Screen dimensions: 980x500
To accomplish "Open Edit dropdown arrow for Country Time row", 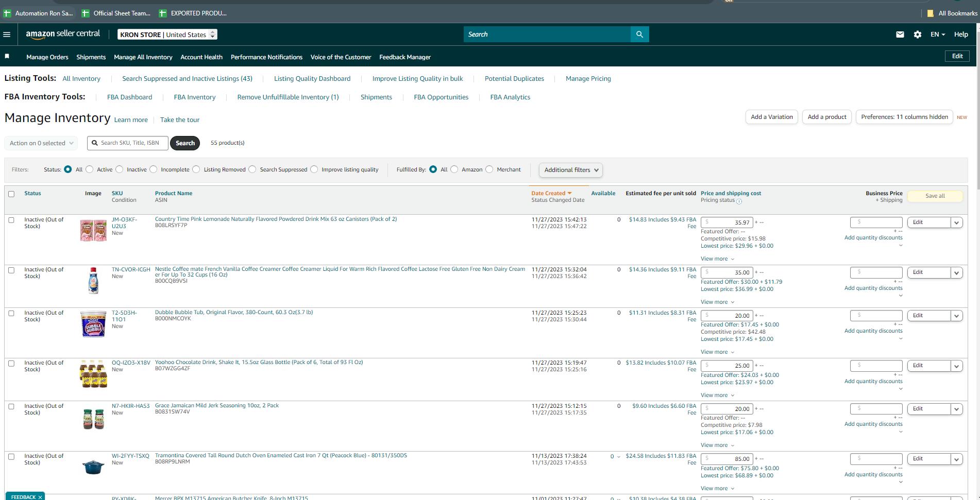I will 957,222.
